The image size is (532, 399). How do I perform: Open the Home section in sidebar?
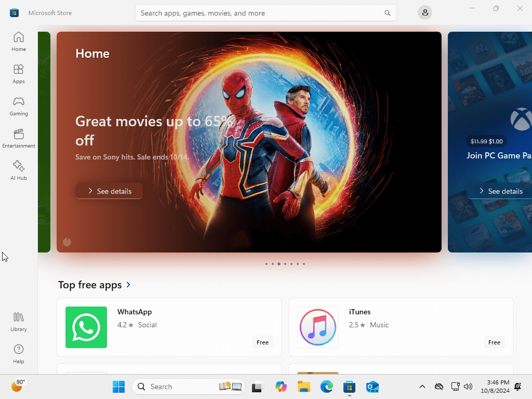pyautogui.click(x=19, y=42)
